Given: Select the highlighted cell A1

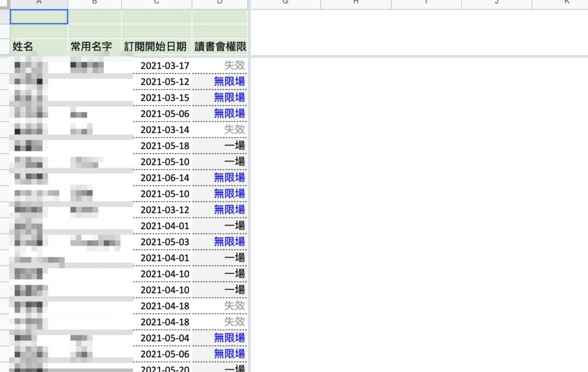Looking at the screenshot, I should 39,17.
